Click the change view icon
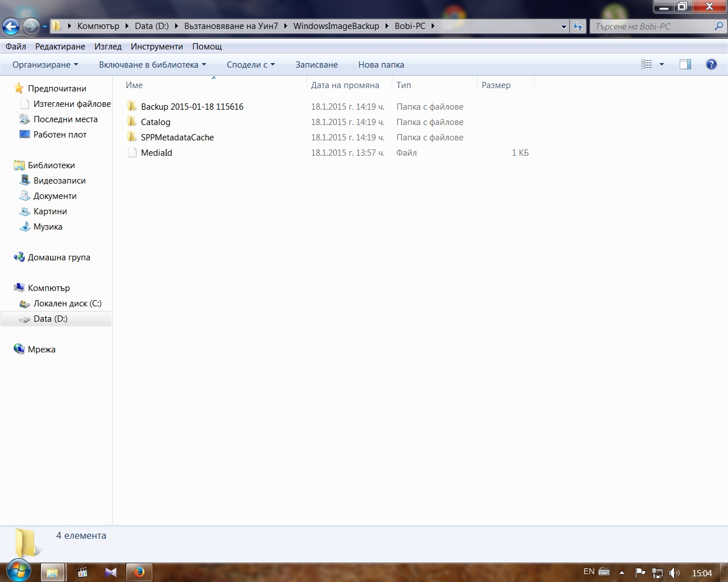Viewport: 728px width, 582px height. (x=647, y=64)
